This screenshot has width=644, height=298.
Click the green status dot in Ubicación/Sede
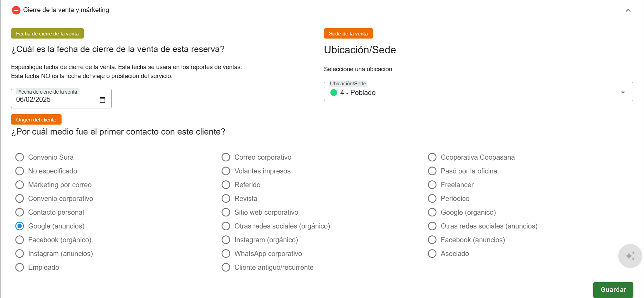pos(334,93)
